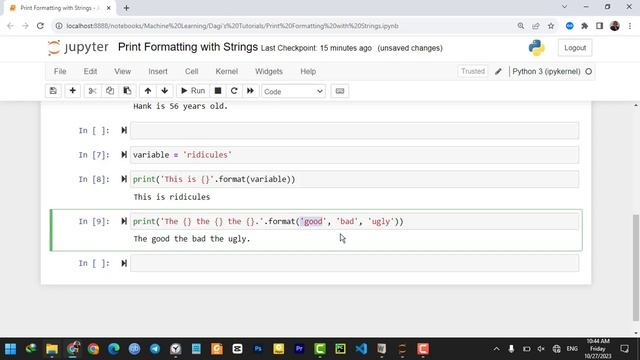
Task: Open the View menu
Action: [122, 71]
